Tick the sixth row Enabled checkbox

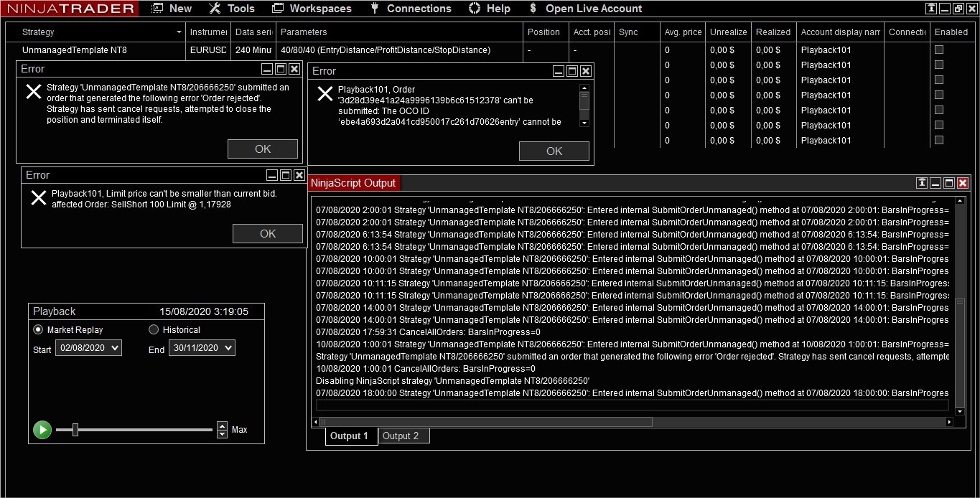click(x=939, y=125)
